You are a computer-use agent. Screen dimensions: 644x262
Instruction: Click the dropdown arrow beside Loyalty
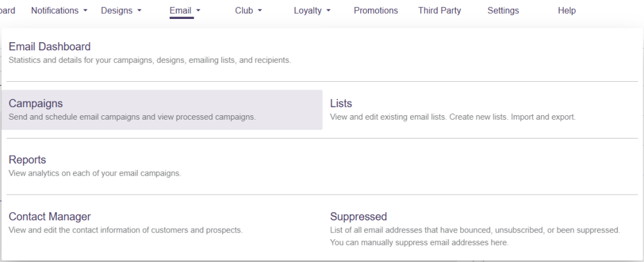[329, 11]
